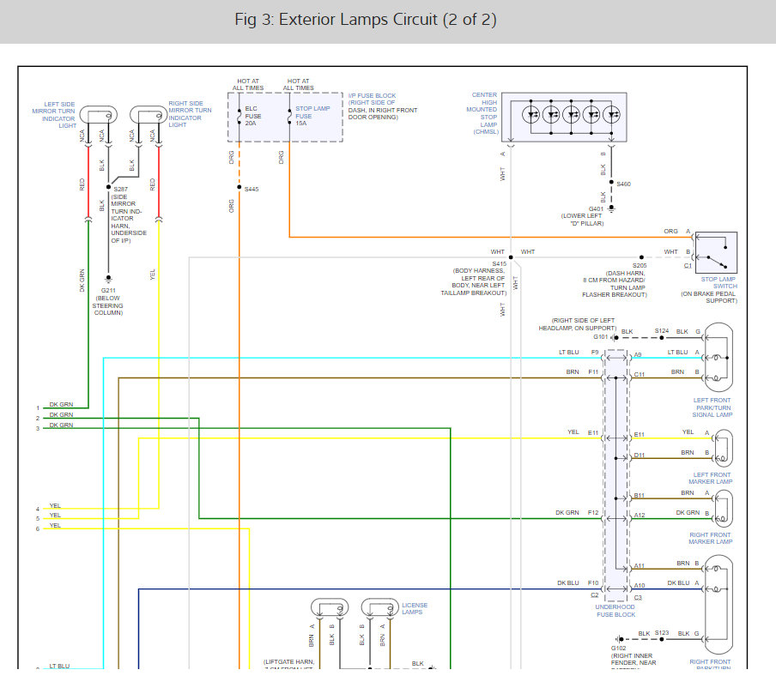The height and width of the screenshot is (700, 776).
Task: Click the stop lamp fuse symbol
Action: [289, 116]
